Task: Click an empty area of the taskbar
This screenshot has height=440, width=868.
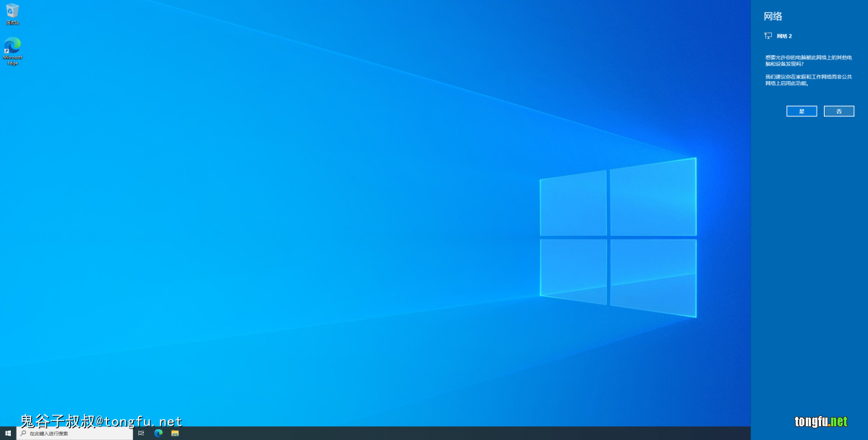Action: pyautogui.click(x=434, y=433)
